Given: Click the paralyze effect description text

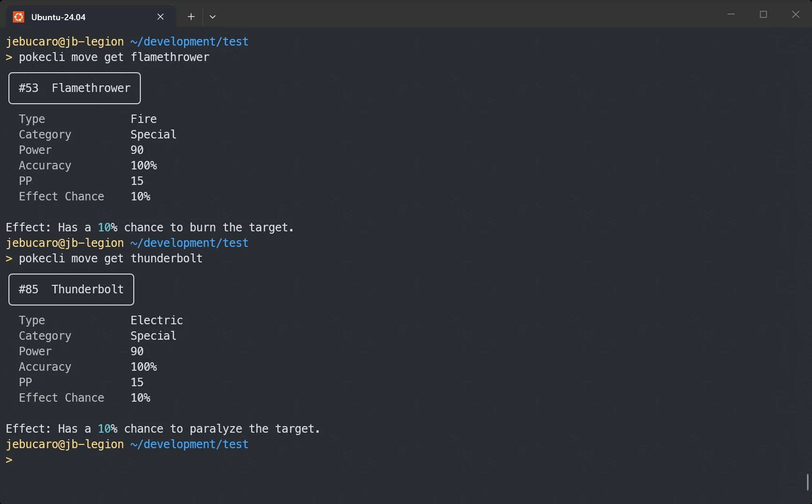Looking at the screenshot, I should [x=162, y=428].
